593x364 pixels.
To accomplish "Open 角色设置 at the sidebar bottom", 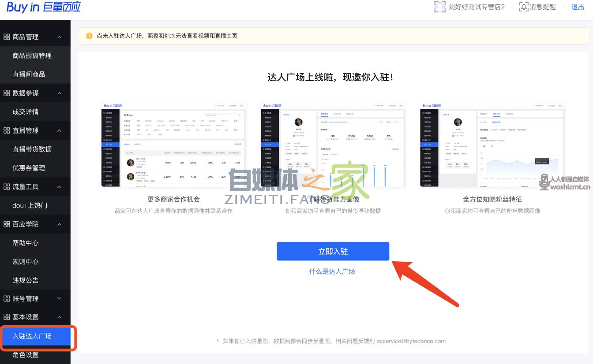I will click(25, 354).
